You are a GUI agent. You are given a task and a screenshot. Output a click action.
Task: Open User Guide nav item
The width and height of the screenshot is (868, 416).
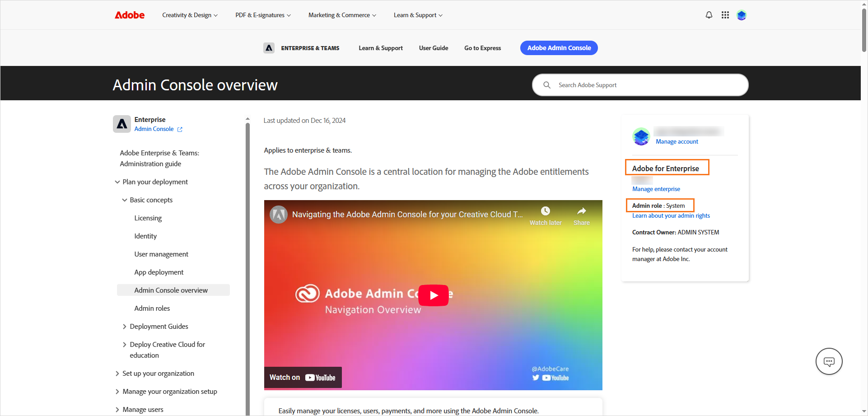tap(434, 48)
